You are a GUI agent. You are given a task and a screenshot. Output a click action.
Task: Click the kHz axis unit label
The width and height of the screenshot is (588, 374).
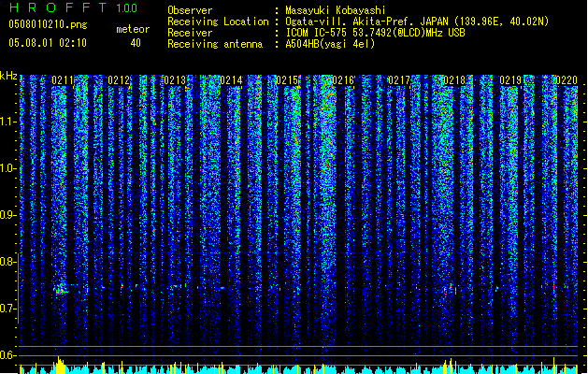click(8, 76)
